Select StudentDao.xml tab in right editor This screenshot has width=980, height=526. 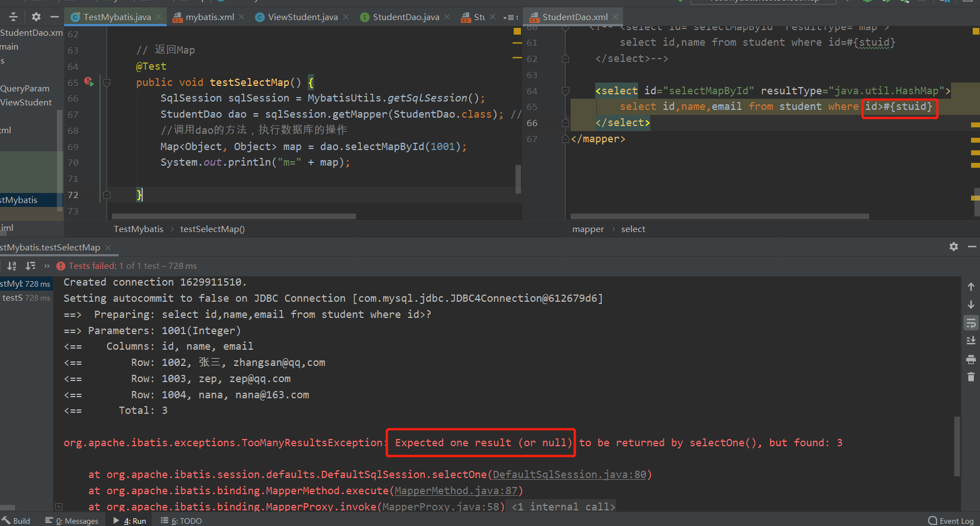pos(575,17)
